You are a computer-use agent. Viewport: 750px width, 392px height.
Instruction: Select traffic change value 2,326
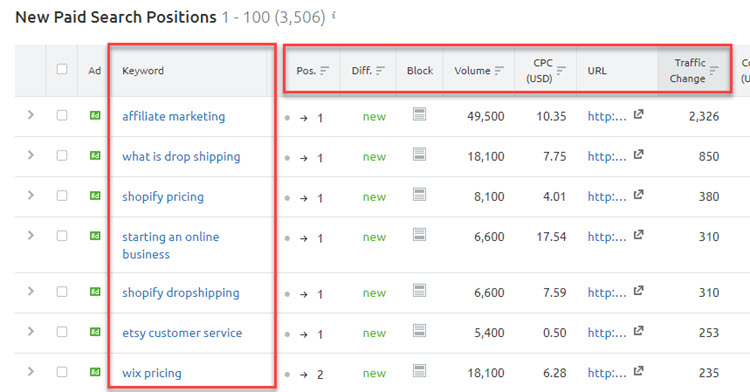point(704,116)
